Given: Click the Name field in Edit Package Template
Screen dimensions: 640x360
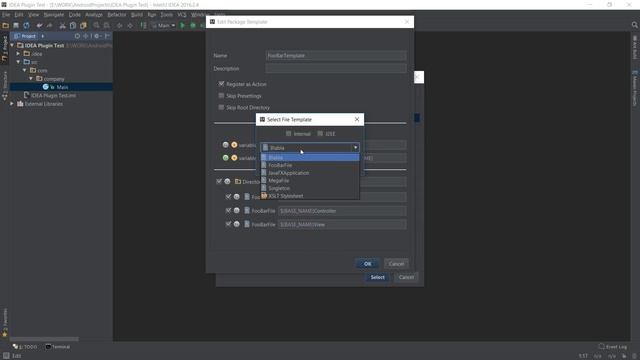Looking at the screenshot, I should [x=336, y=56].
